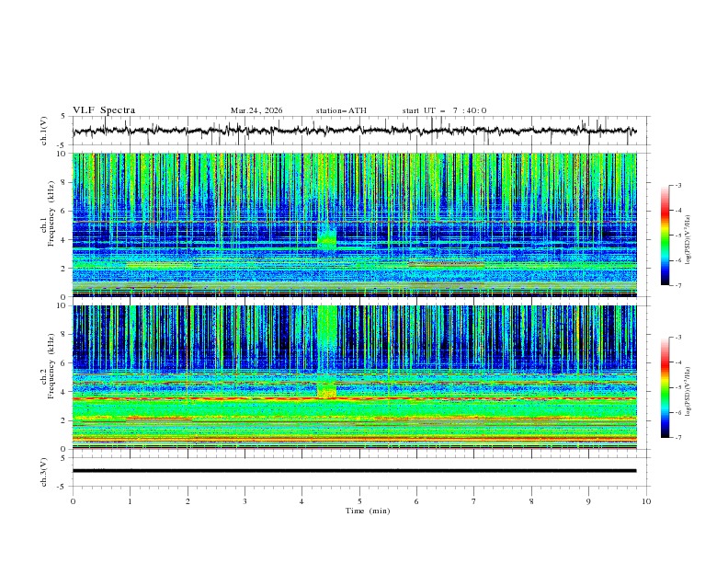Screen dimensions: 728x563
Task: Click the thick black ch.3 voltage trace
Action: (x=354, y=471)
